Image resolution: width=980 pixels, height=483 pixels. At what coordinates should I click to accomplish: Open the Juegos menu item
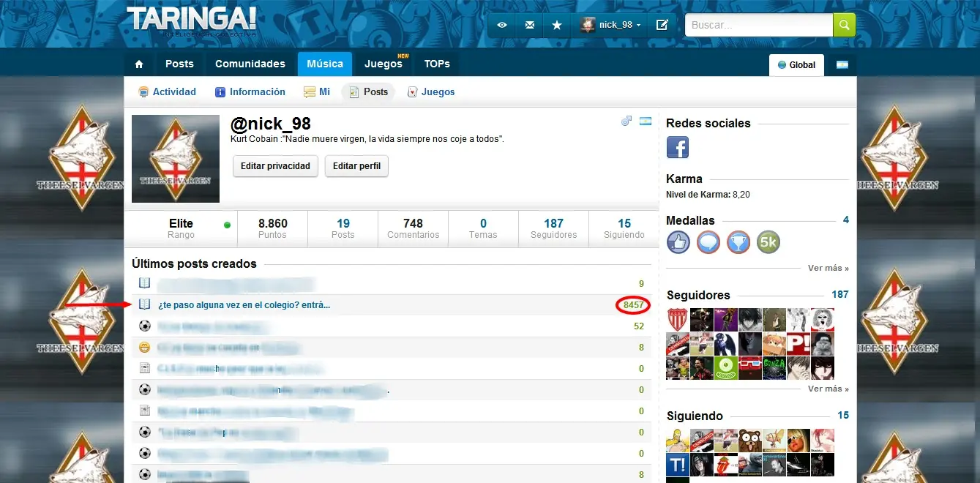pyautogui.click(x=384, y=64)
